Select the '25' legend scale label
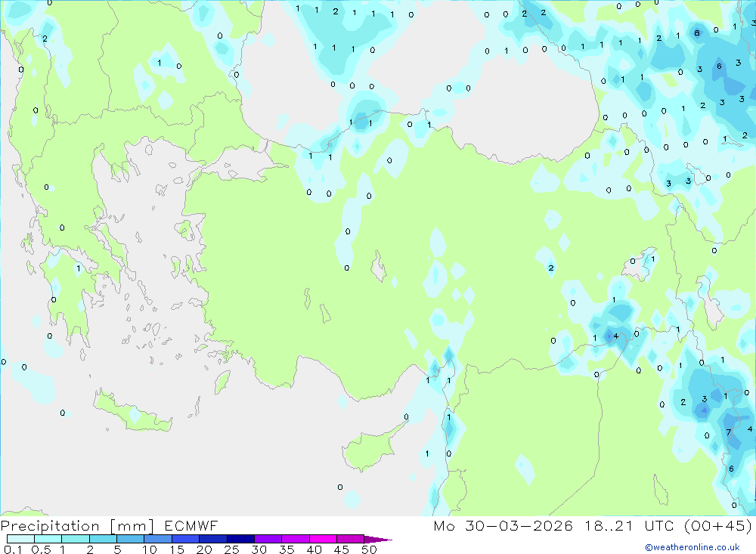The image size is (756, 554). coord(231,549)
